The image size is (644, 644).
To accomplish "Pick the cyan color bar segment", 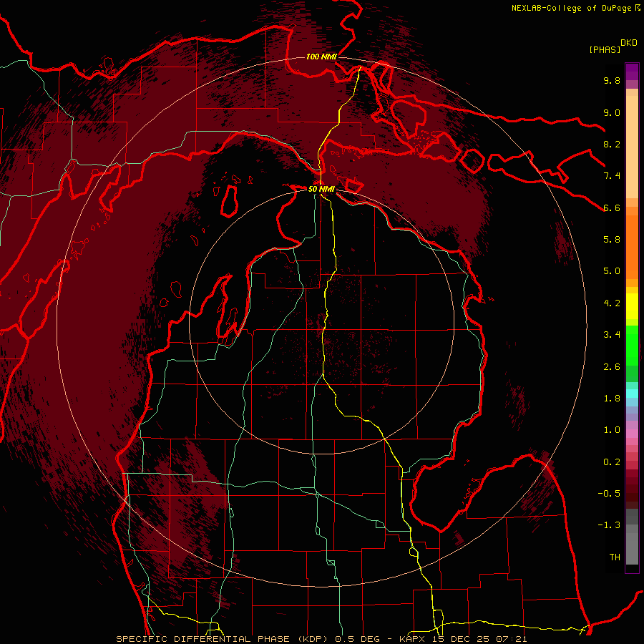I will click(632, 394).
